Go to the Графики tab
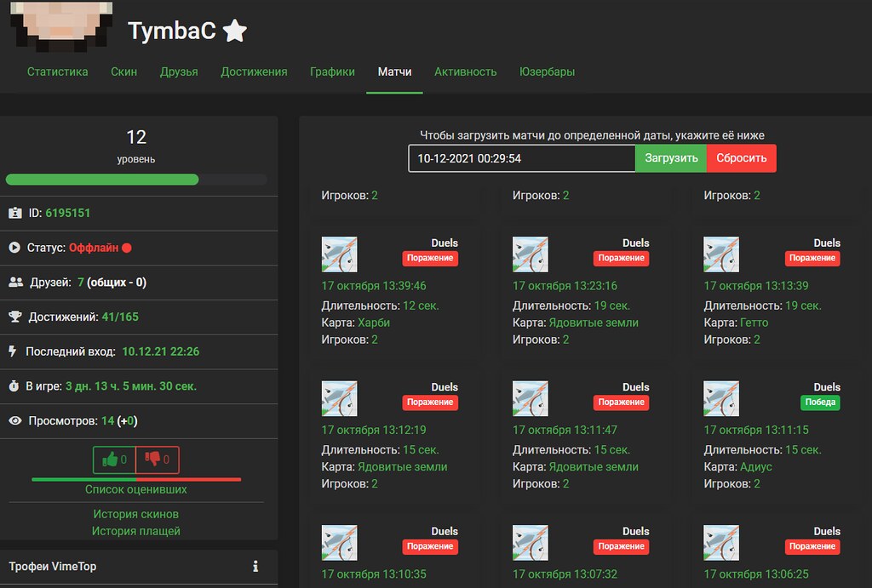Viewport: 872px width, 588px height. coord(332,71)
